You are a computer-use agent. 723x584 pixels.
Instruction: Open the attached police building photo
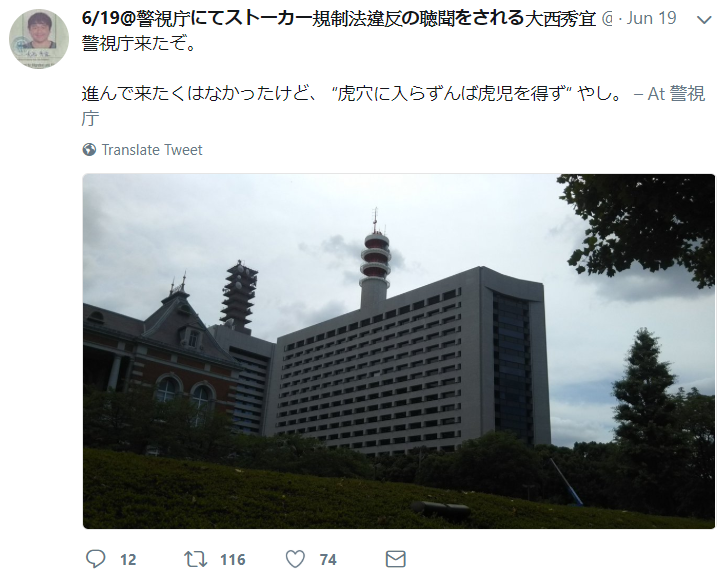tap(399, 351)
